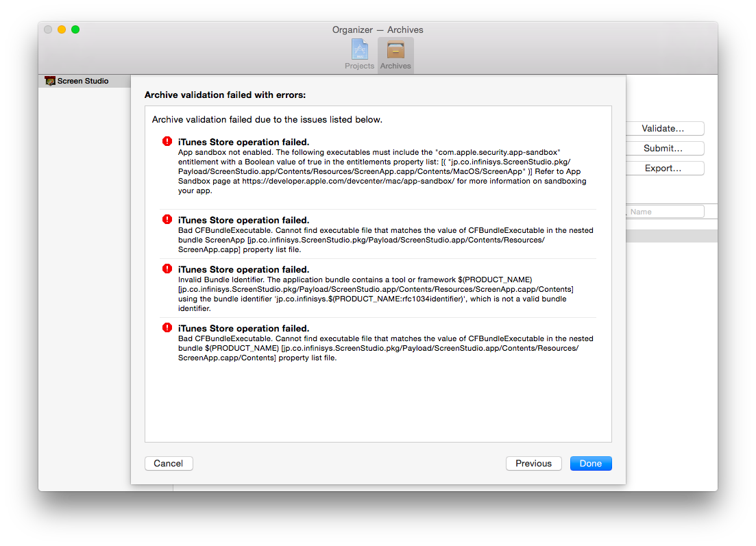Switch to the Archives tab
This screenshot has width=756, height=546.
coord(395,55)
